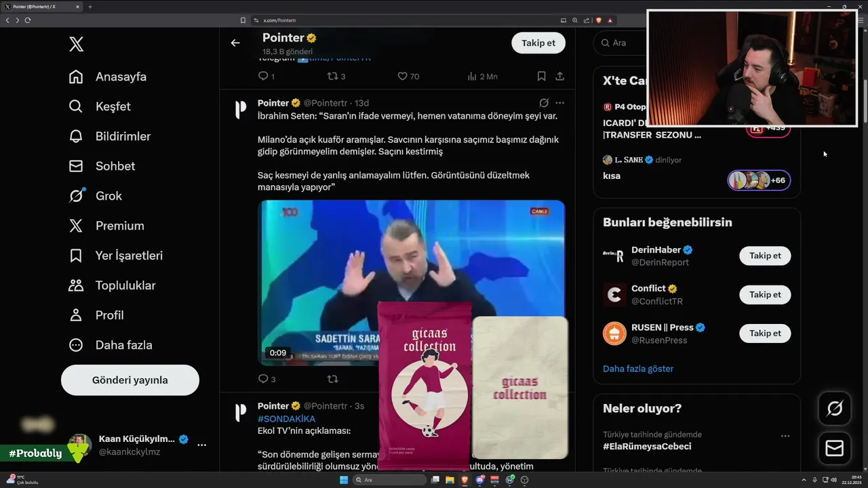The height and width of the screenshot is (488, 868).
Task: Click the Ara search field on X
Action: click(620, 43)
